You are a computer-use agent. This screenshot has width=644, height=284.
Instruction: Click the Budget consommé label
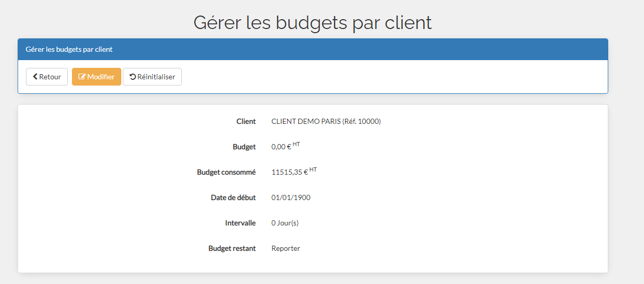(x=226, y=173)
